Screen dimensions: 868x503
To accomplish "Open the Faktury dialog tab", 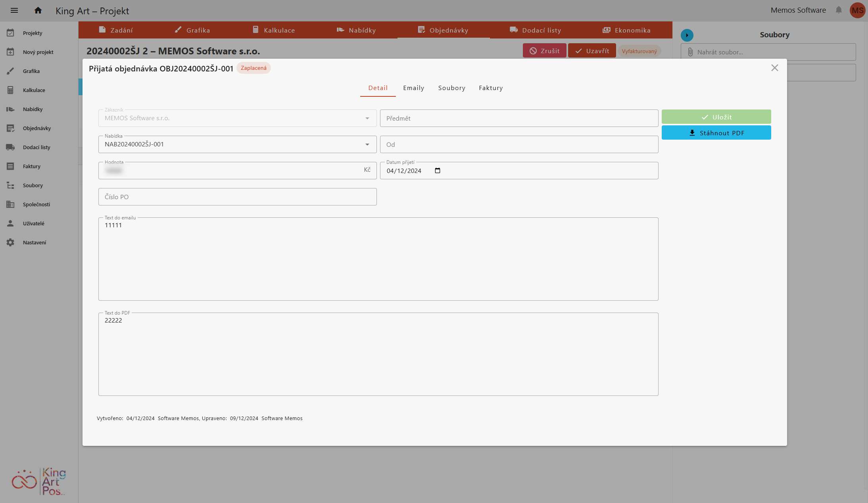I will (x=491, y=88).
